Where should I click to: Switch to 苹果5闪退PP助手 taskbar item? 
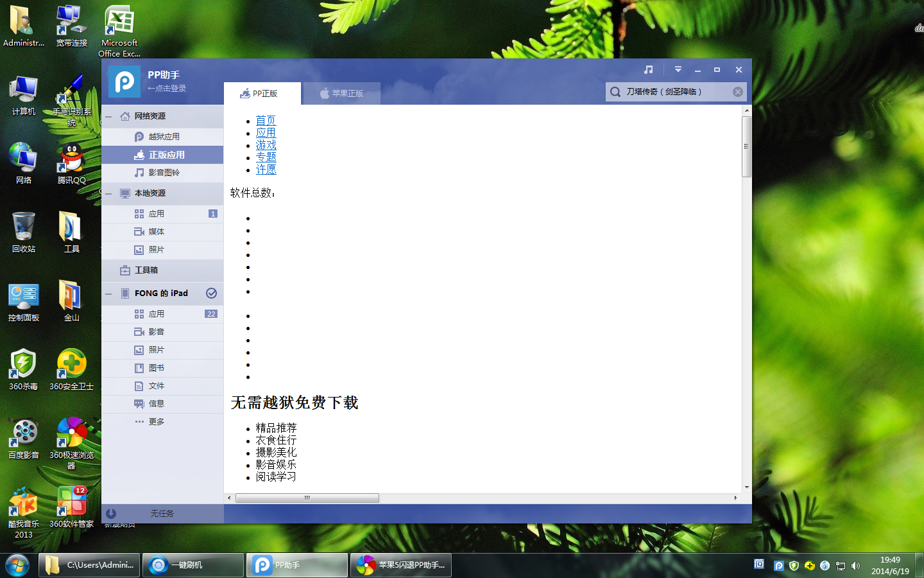click(401, 565)
